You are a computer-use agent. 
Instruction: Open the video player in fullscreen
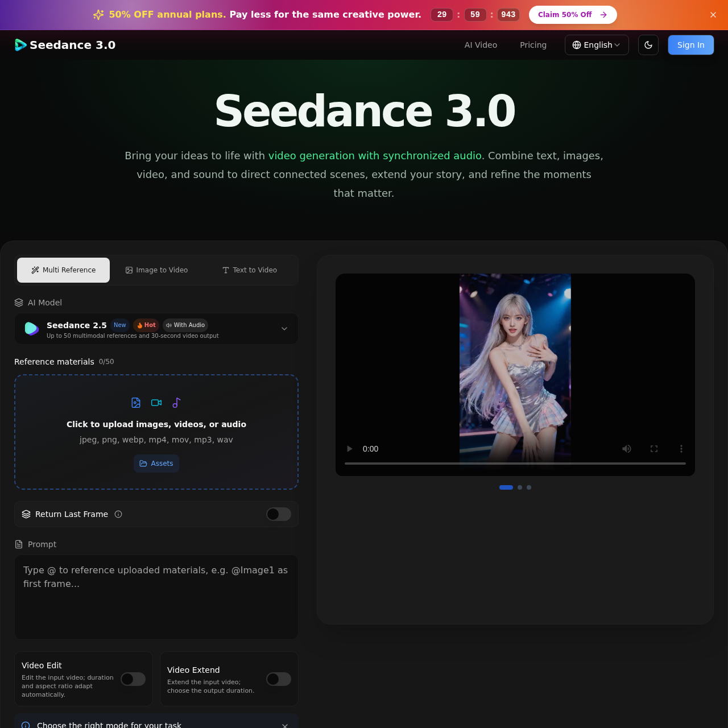tap(654, 449)
